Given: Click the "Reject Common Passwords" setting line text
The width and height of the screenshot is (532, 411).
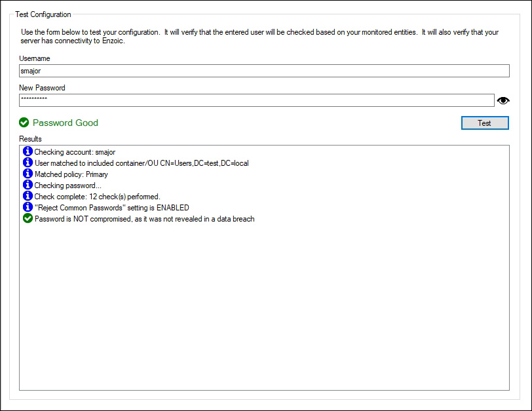Looking at the screenshot, I should pos(111,208).
